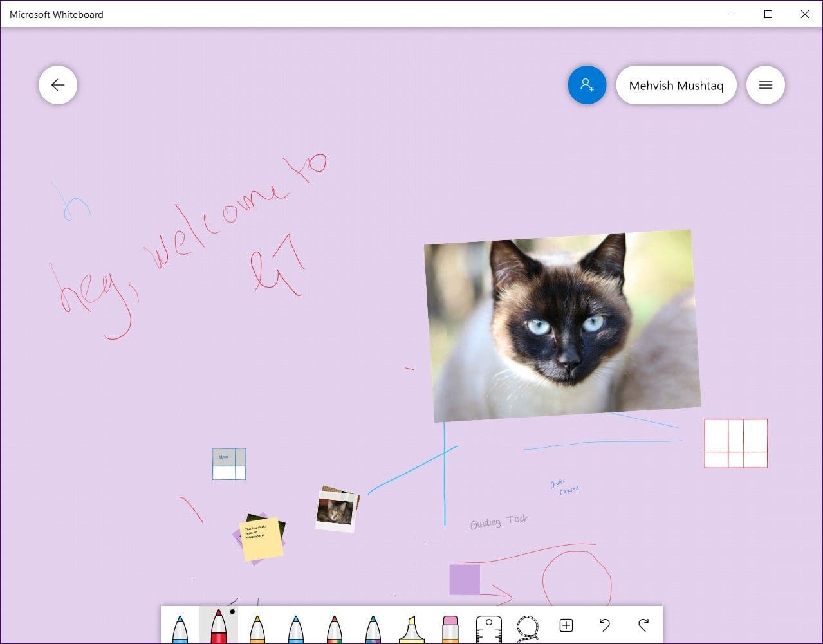
Task: Select the yellow sticky note on the board
Action: [260, 540]
